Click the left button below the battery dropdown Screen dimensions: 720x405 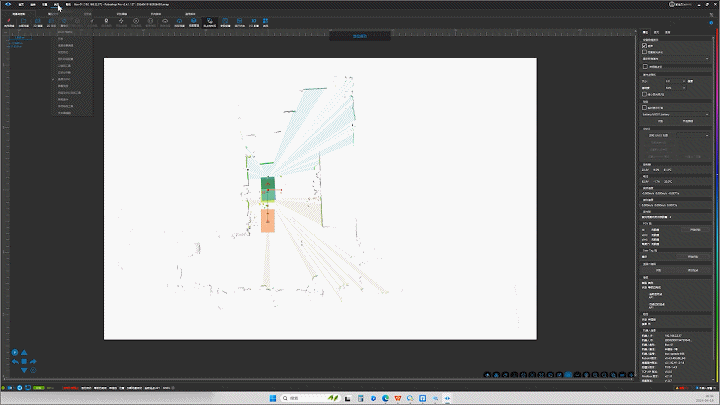pyautogui.click(x=659, y=121)
